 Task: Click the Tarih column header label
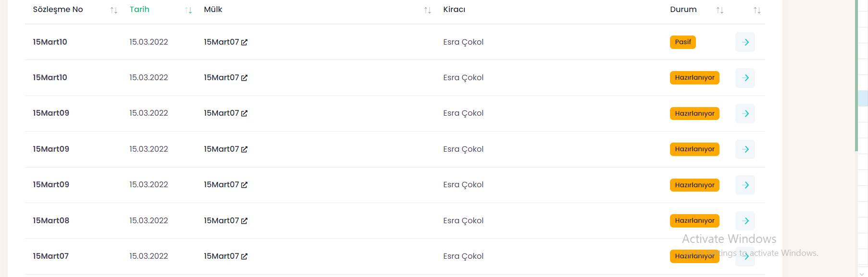point(139,10)
